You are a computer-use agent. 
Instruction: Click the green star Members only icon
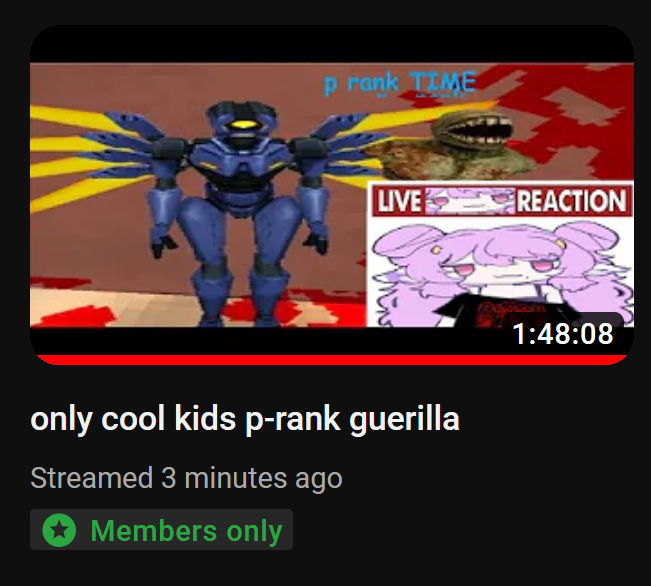tap(59, 530)
